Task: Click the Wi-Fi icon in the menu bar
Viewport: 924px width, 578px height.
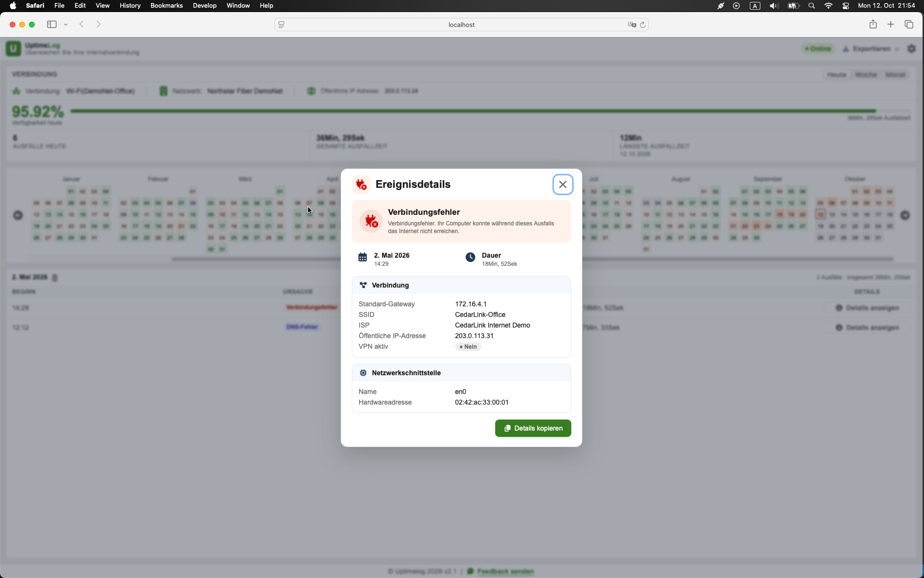Action: pyautogui.click(x=829, y=6)
